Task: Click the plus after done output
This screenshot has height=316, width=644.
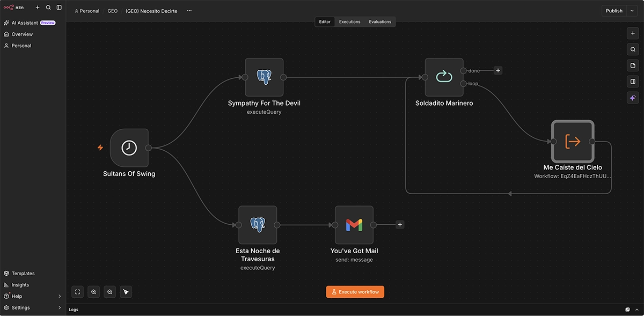Action: pyautogui.click(x=498, y=70)
